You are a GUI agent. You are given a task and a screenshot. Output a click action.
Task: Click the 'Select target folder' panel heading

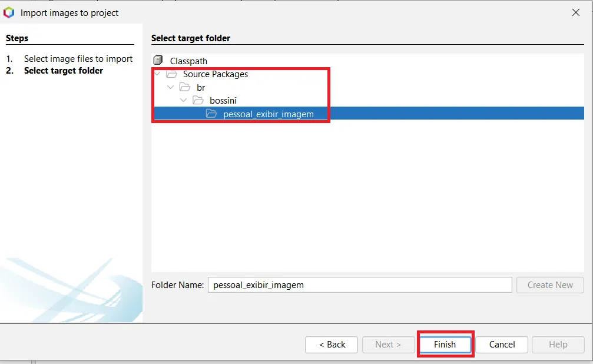pyautogui.click(x=191, y=38)
